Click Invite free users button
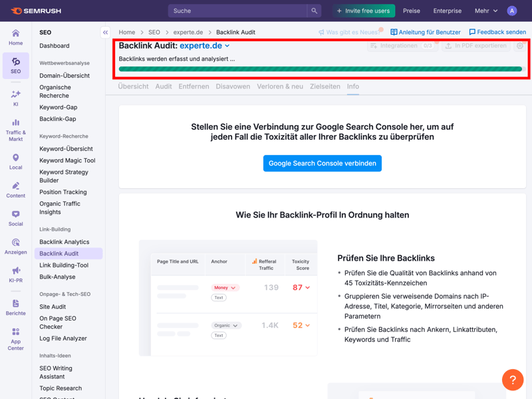 pyautogui.click(x=364, y=11)
